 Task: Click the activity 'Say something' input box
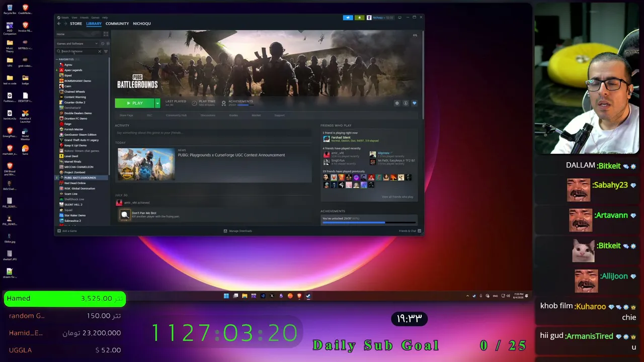pos(213,133)
